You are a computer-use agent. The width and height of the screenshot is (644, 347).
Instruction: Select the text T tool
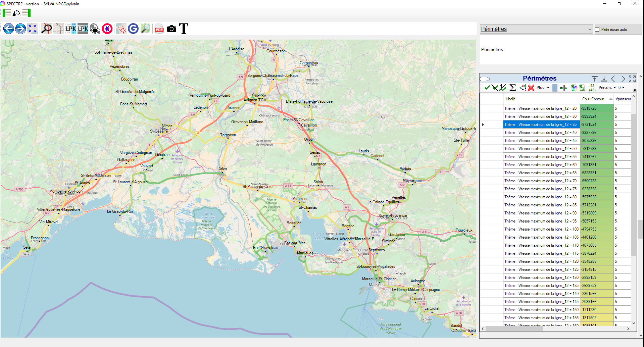tap(184, 29)
